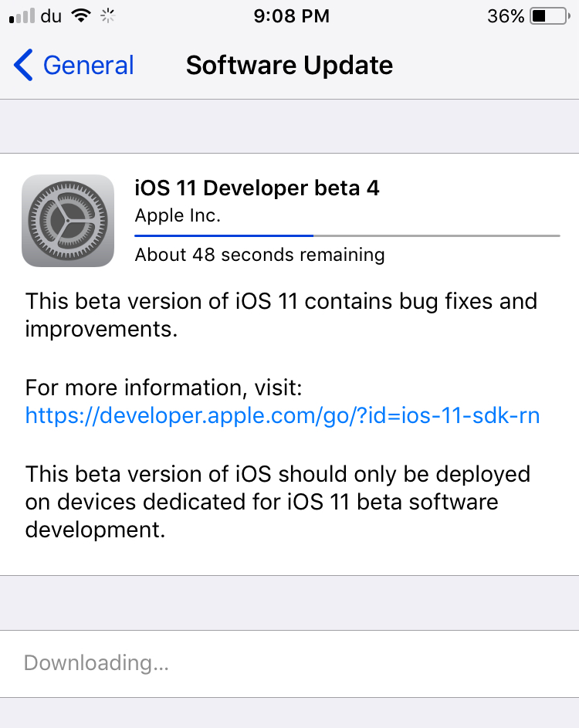The width and height of the screenshot is (579, 728).
Task: Tap the du carrier label
Action: click(x=51, y=16)
